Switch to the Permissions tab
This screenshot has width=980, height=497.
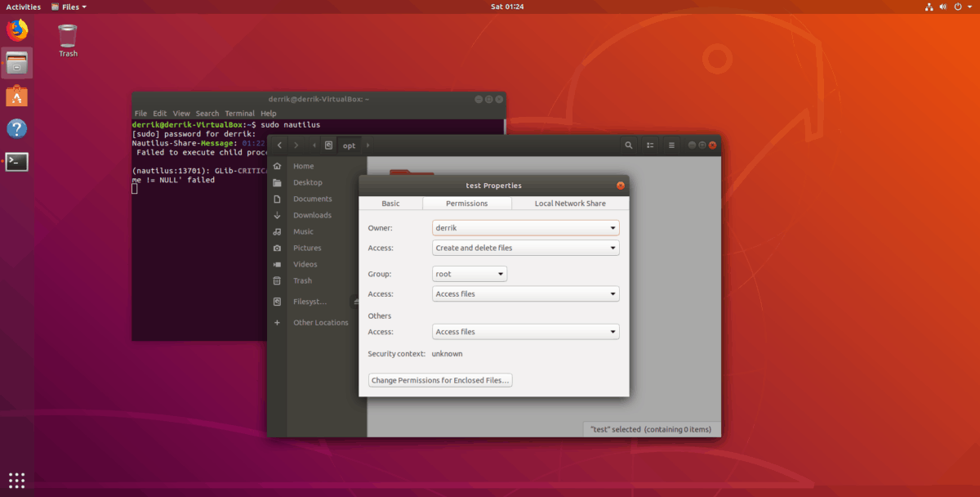[467, 204]
